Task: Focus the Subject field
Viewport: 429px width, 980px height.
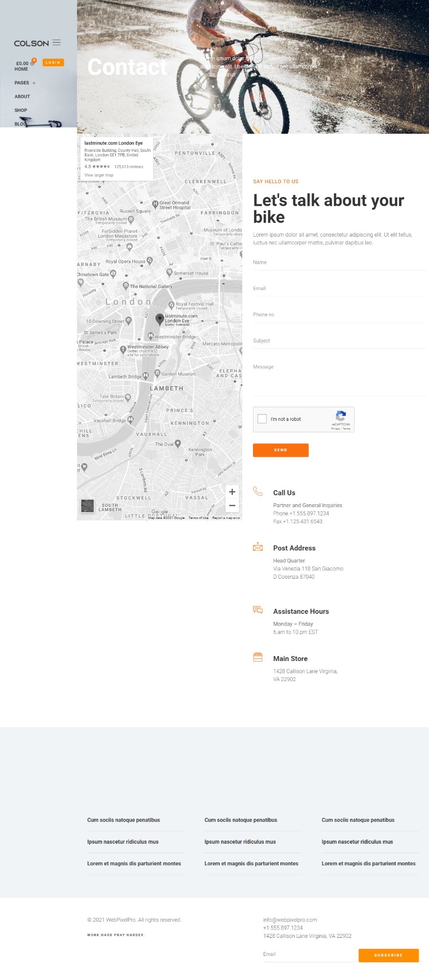Action: [340, 341]
